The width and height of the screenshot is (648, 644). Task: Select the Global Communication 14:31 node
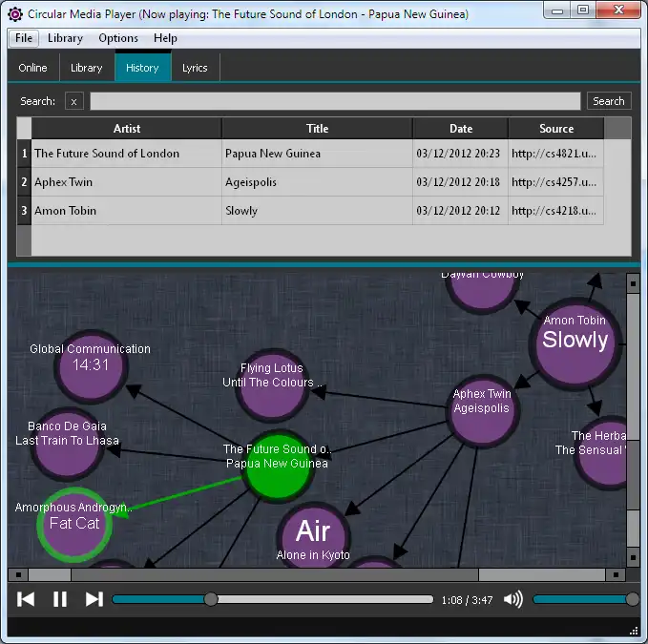point(91,366)
